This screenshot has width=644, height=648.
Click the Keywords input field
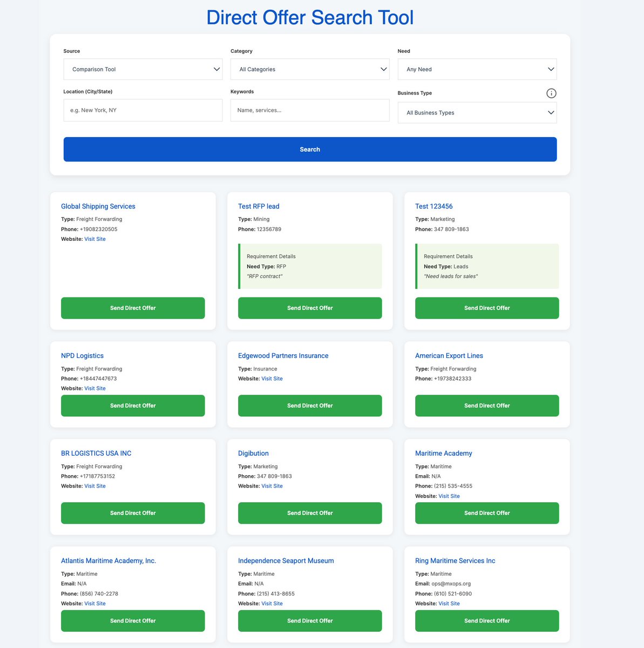click(x=310, y=110)
